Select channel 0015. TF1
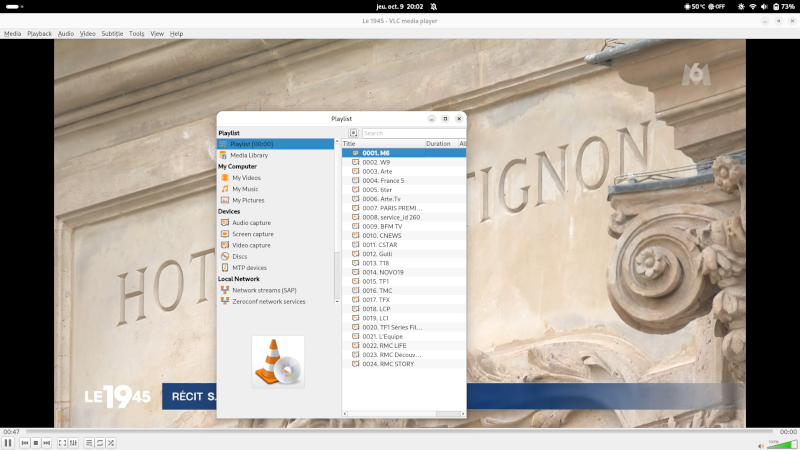The image size is (800, 450). point(404,282)
